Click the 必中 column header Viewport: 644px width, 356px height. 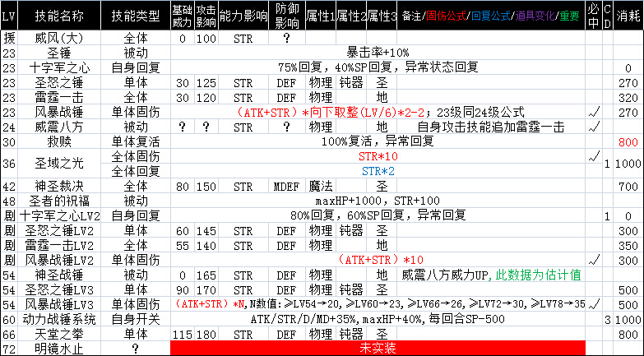(594, 16)
